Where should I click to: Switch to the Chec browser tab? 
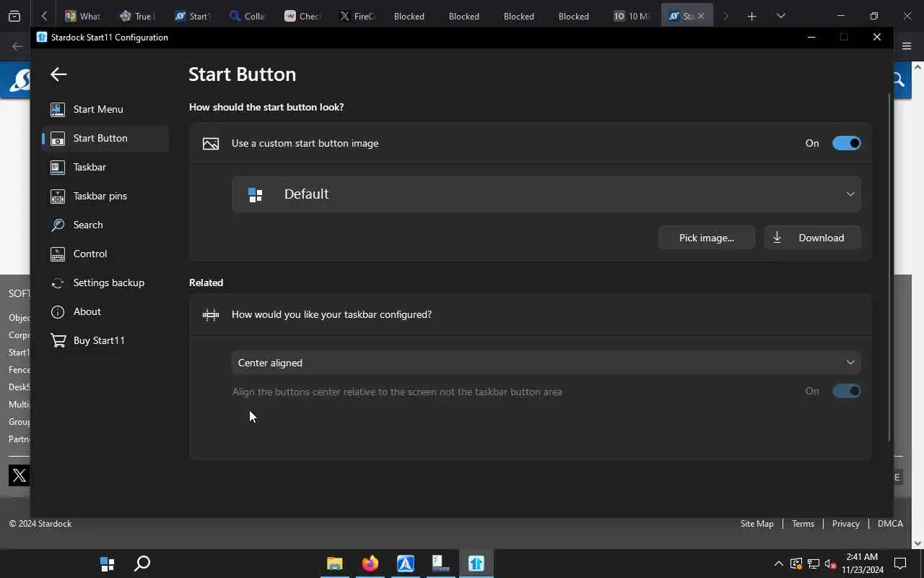pyautogui.click(x=302, y=16)
